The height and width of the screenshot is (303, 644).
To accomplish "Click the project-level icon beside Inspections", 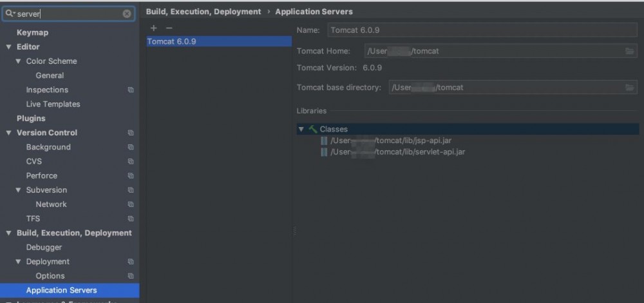I will (x=131, y=90).
